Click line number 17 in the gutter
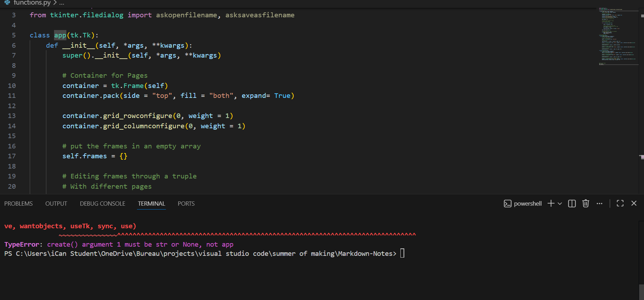This screenshot has width=644, height=300. [x=12, y=156]
